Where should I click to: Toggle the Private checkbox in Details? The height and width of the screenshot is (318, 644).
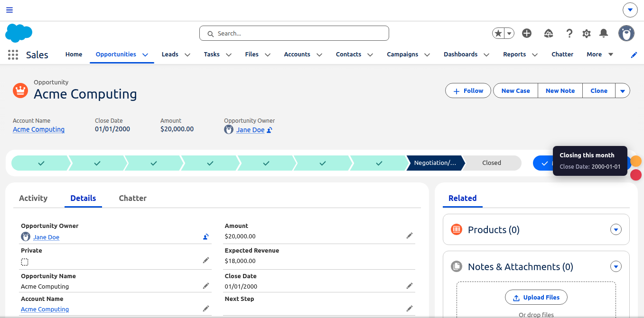[25, 262]
